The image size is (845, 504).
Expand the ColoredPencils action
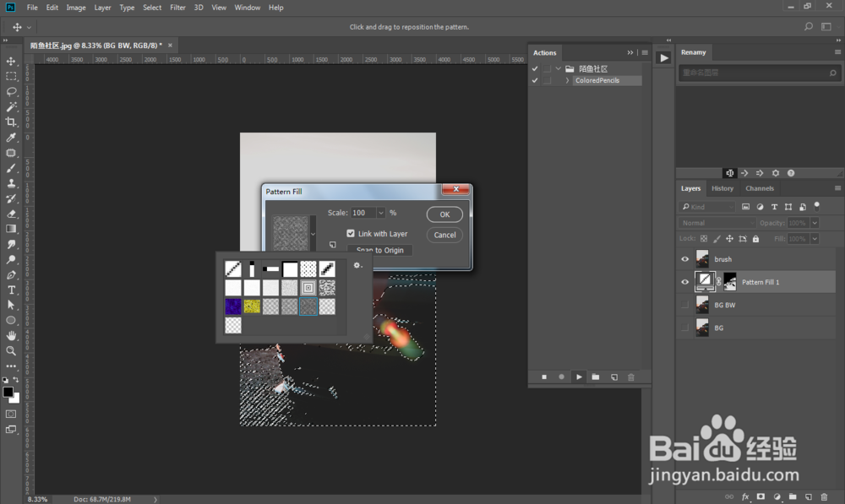(568, 80)
